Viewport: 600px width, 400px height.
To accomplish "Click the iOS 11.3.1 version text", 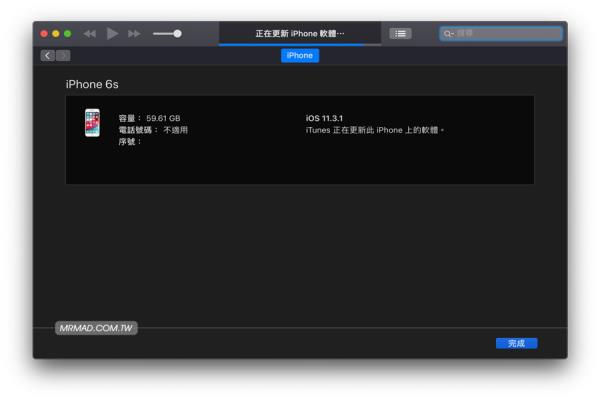I will pos(324,118).
